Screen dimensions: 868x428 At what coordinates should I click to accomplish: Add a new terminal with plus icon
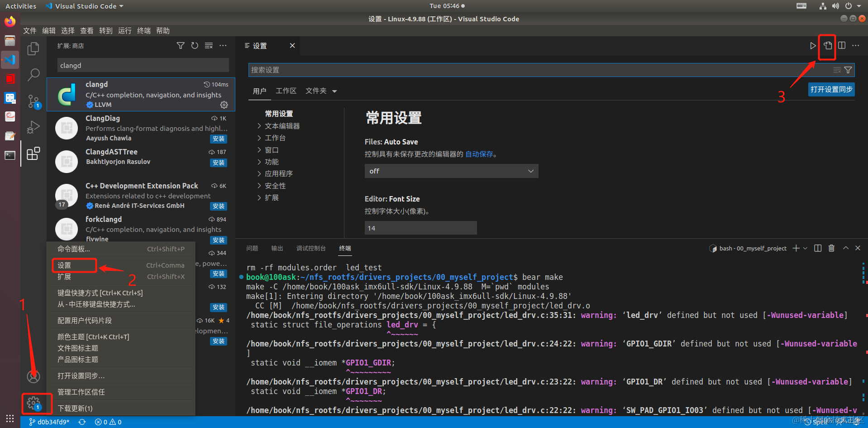click(x=796, y=248)
